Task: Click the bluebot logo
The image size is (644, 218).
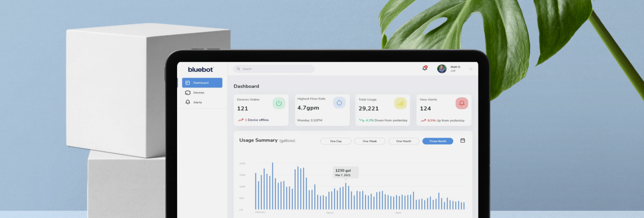Action: tap(201, 69)
